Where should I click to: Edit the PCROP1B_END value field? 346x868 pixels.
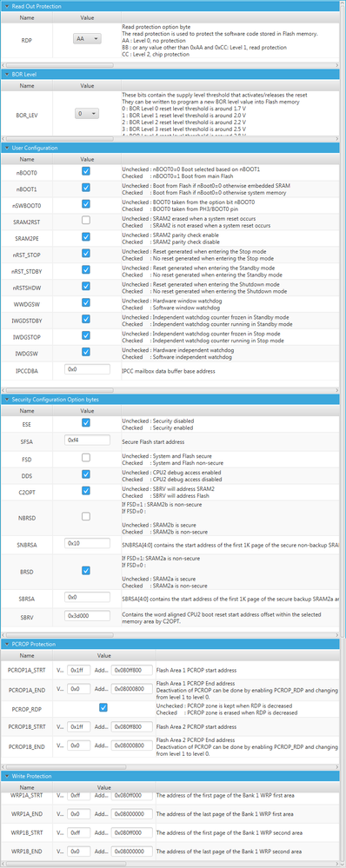click(78, 745)
